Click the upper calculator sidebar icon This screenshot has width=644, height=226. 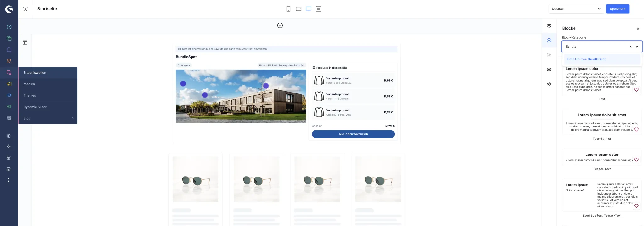point(9,158)
